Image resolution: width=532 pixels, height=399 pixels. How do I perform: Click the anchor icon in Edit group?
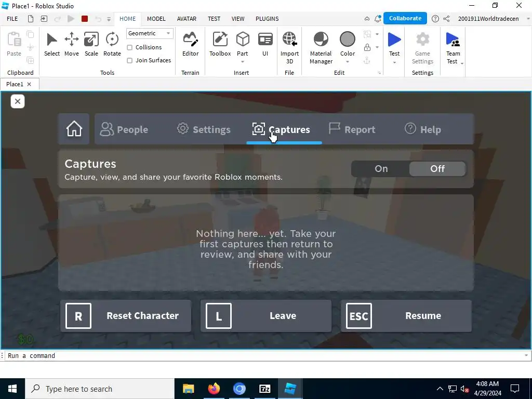click(x=367, y=61)
